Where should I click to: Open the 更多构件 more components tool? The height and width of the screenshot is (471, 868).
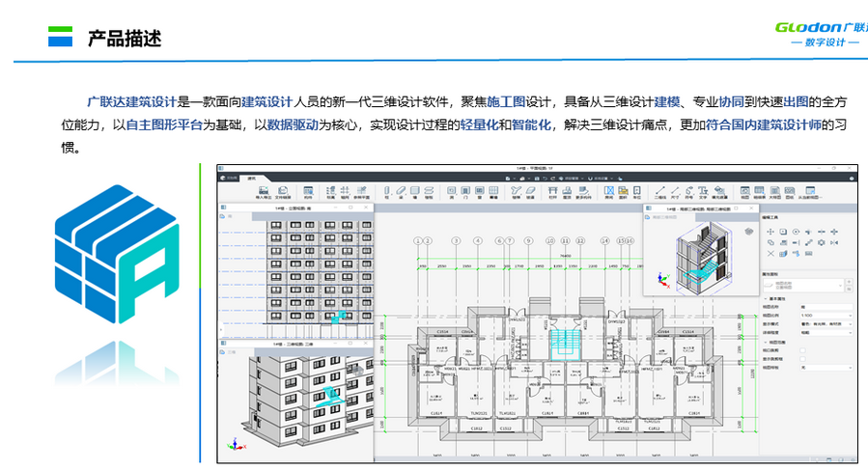click(x=583, y=193)
